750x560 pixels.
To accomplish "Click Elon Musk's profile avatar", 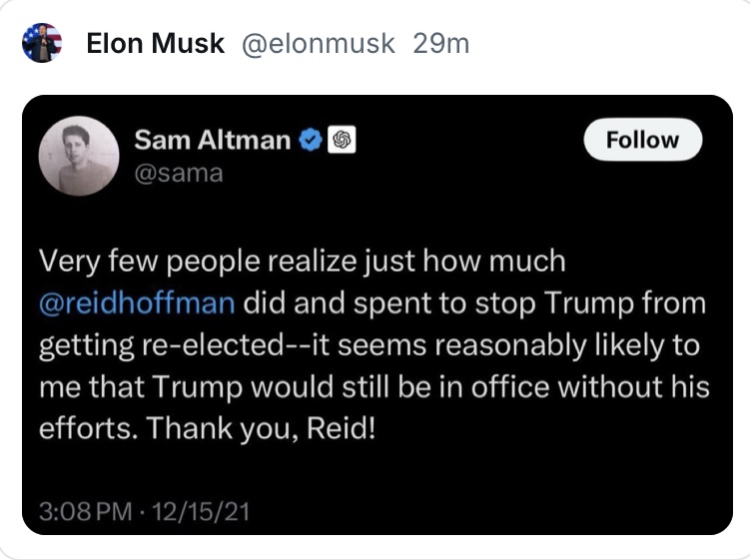I will point(43,43).
